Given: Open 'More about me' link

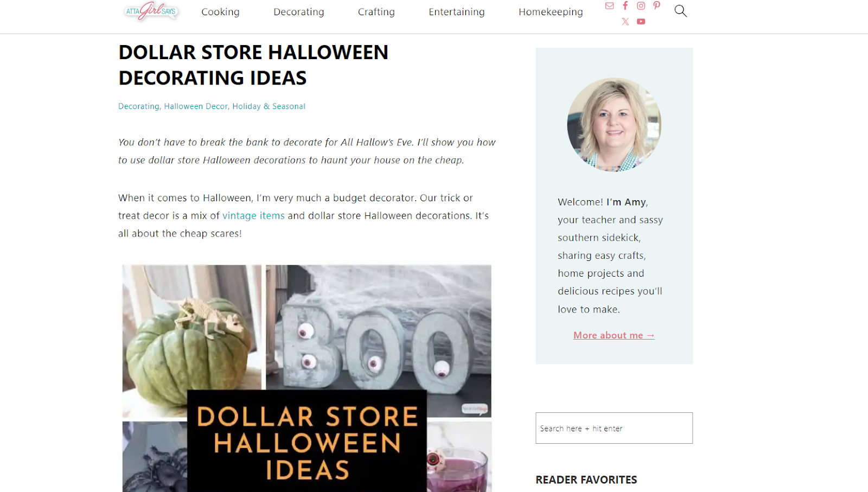Looking at the screenshot, I should (614, 335).
